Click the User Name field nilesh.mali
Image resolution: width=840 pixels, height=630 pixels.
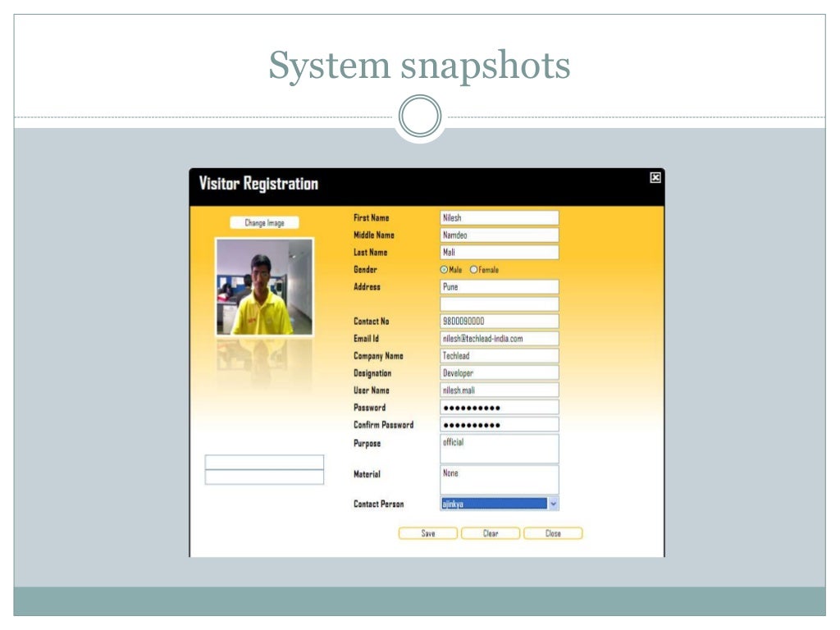click(500, 390)
